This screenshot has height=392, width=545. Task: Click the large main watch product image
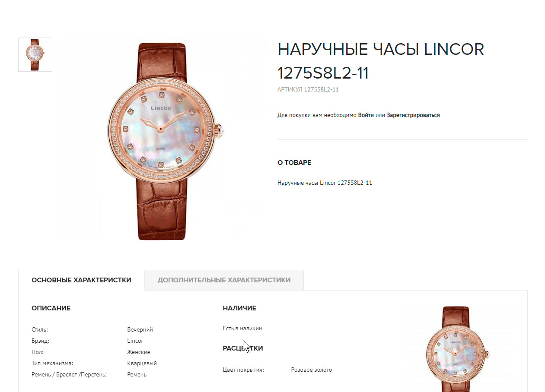[166, 141]
